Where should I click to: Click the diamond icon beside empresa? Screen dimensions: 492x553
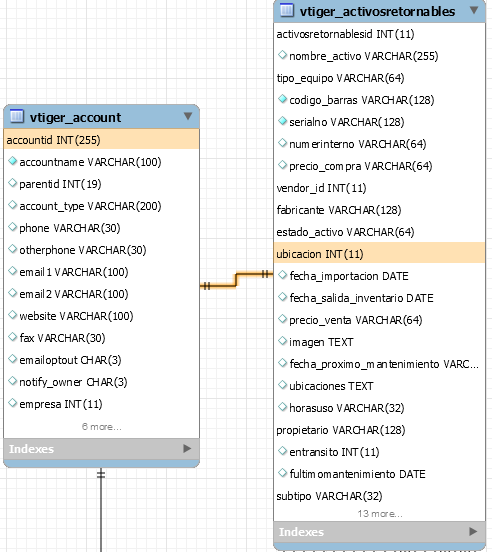point(12,403)
